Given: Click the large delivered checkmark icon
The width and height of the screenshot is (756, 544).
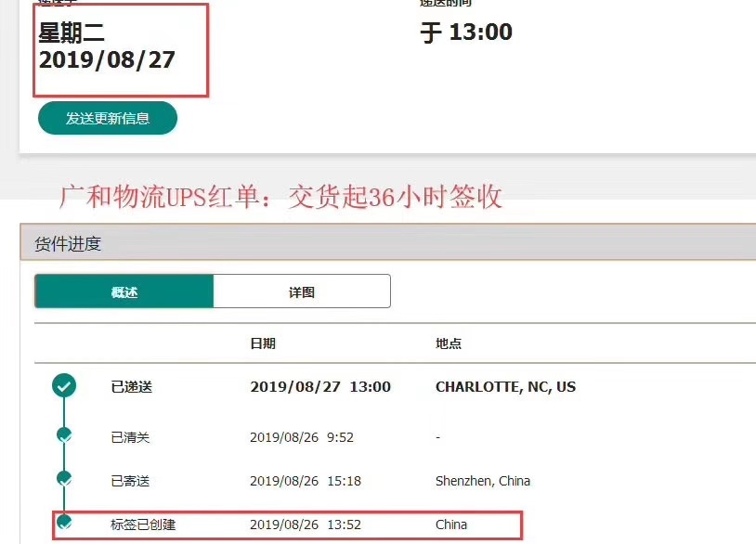Looking at the screenshot, I should [x=64, y=386].
